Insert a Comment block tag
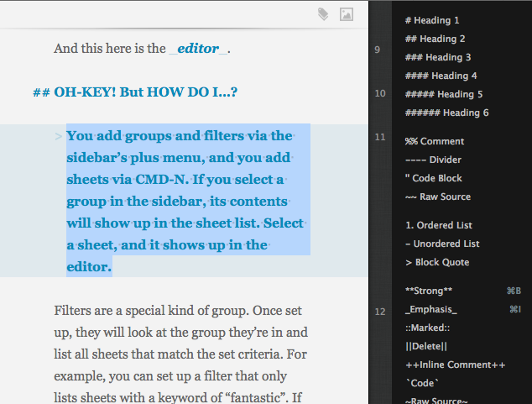Viewport: 532px width, 404px height. coord(434,141)
